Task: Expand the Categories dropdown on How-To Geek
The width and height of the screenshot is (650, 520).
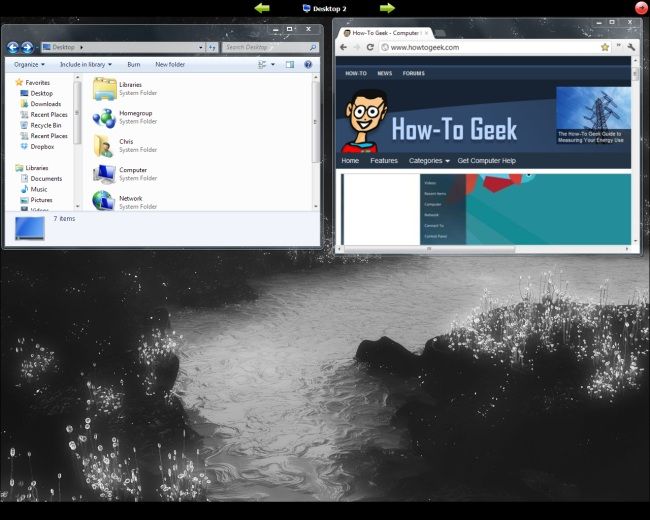Action: 429,161
